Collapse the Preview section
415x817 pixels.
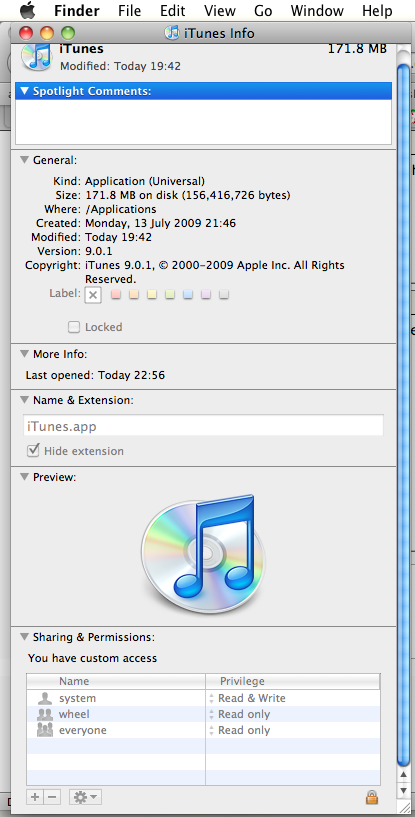pos(24,477)
